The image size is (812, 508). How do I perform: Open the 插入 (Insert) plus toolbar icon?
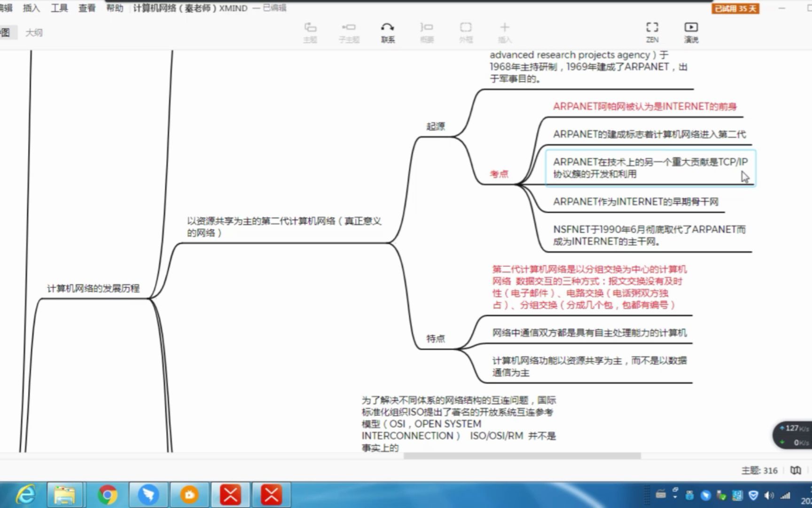coord(505,32)
